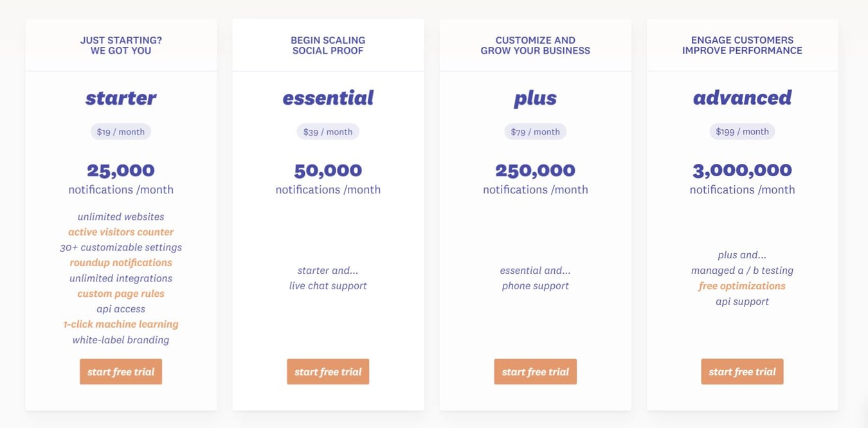Click the '3,000,000' notifications figure
Image resolution: width=868 pixels, height=428 pixels.
pos(742,170)
